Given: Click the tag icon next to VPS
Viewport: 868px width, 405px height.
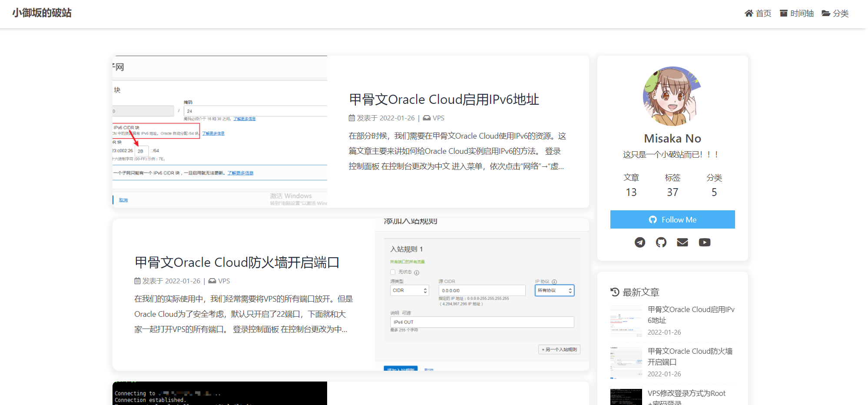Looking at the screenshot, I should (x=427, y=118).
